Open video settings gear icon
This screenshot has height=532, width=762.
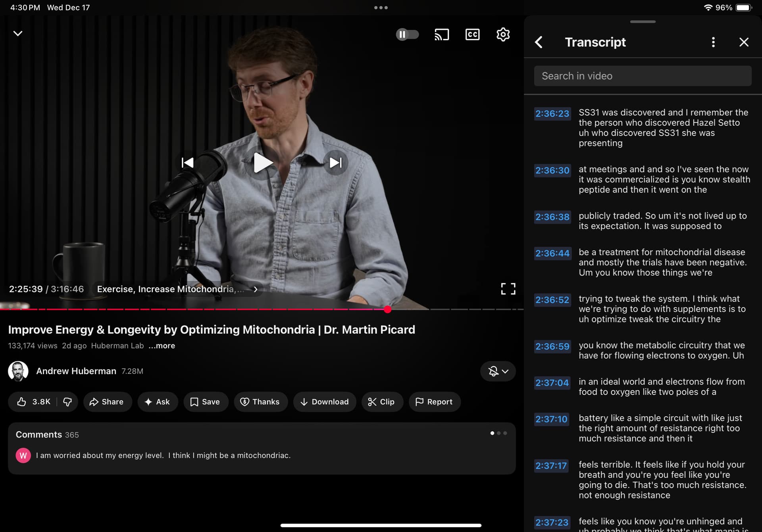click(503, 35)
